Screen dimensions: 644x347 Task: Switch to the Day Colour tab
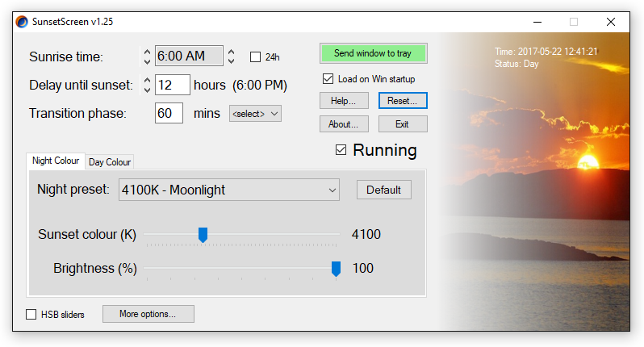pos(110,161)
